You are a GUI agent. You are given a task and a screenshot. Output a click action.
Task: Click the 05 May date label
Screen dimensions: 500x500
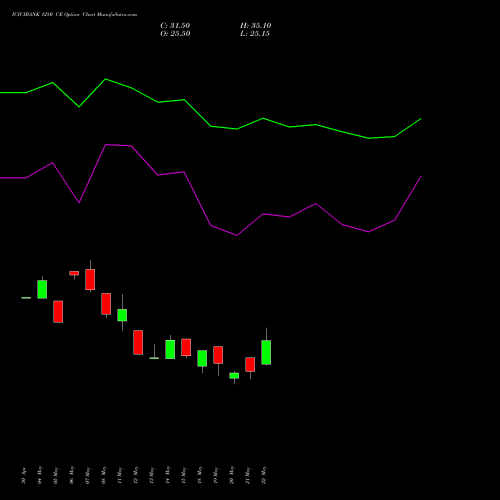click(x=56, y=475)
